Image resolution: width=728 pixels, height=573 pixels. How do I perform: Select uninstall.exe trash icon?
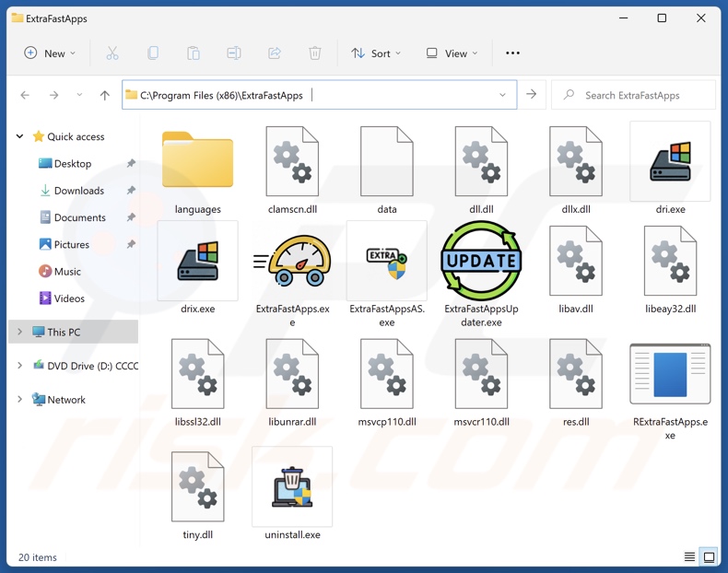(292, 486)
